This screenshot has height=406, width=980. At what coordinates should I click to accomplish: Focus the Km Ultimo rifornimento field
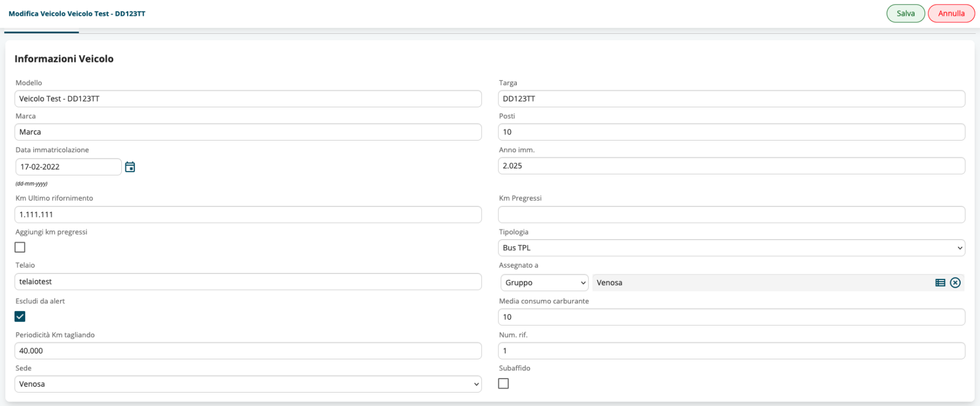pyautogui.click(x=248, y=215)
